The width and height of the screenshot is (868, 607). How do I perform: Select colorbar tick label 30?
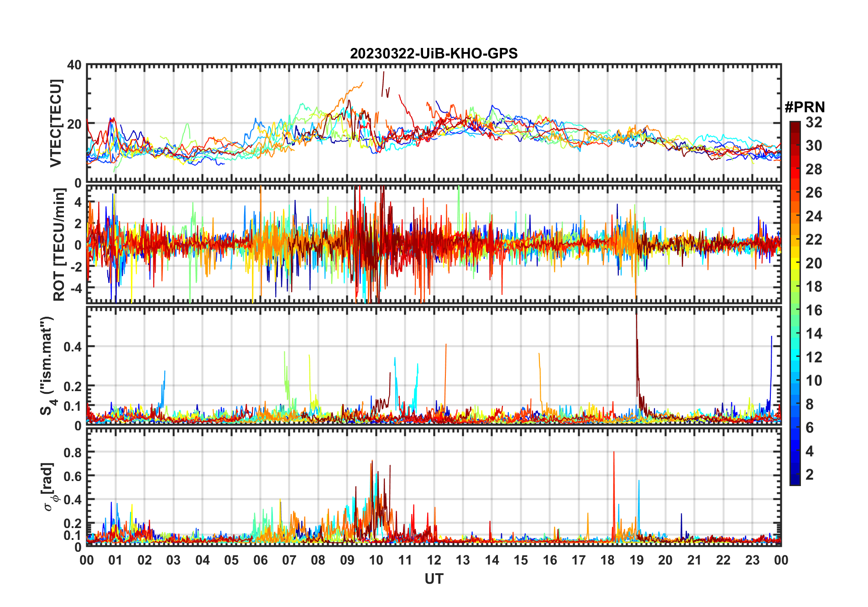point(814,146)
